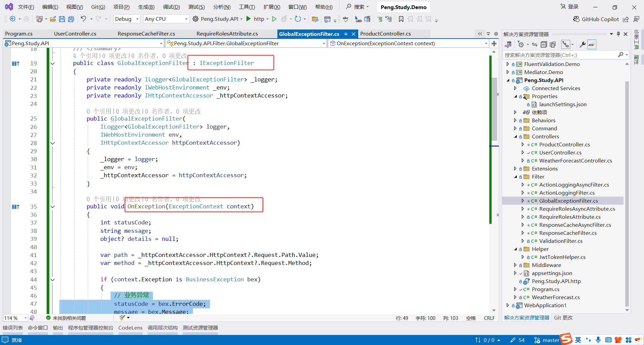Image resolution: width=644 pixels, height=345 pixels.
Task: Click the restart/refresh circular arrow icon
Action: click(x=298, y=19)
